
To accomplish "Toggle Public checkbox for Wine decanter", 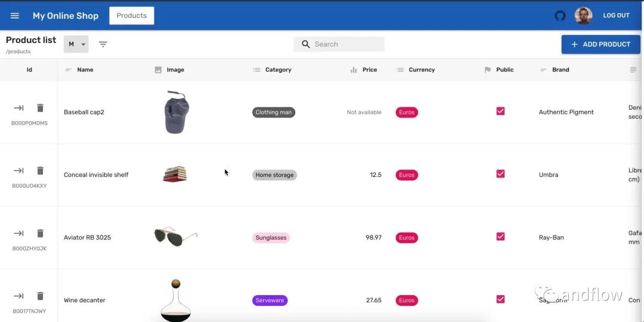I will pos(500,299).
